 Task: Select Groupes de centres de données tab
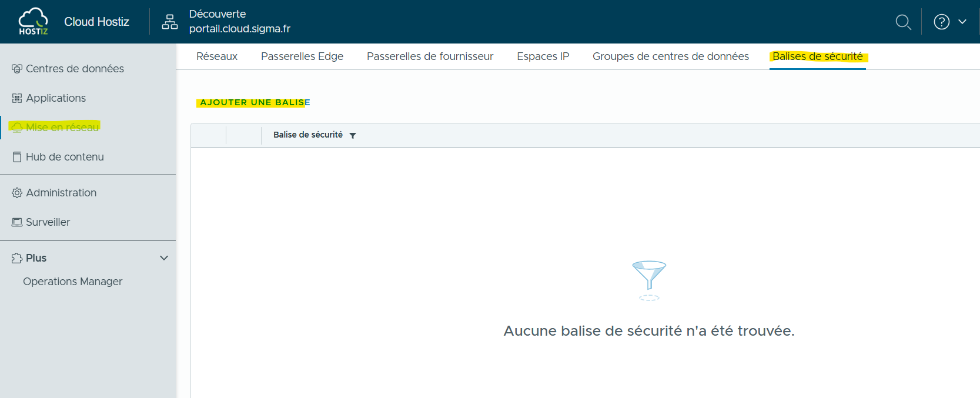670,56
